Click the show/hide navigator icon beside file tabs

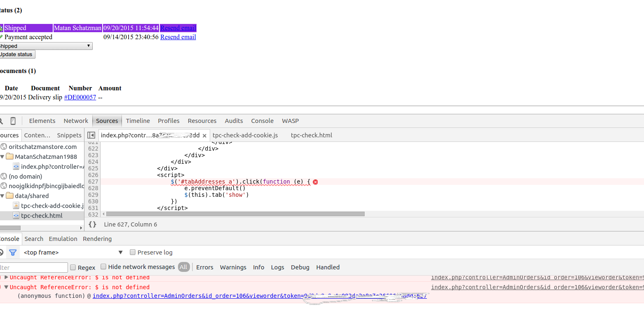click(91, 135)
